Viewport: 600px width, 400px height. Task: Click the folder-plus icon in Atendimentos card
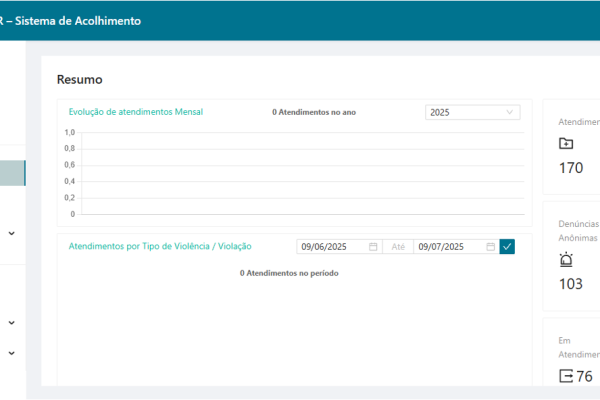pos(566,143)
